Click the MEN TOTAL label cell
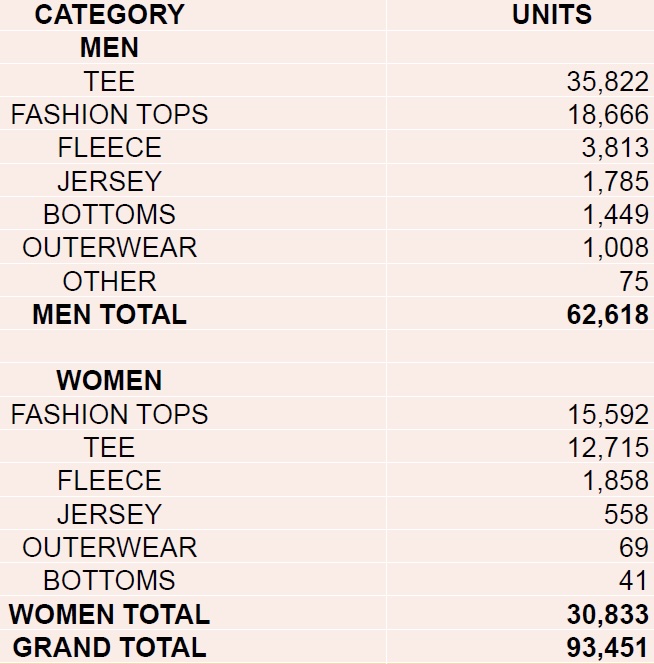Screen dimensions: 654x664 click(109, 314)
